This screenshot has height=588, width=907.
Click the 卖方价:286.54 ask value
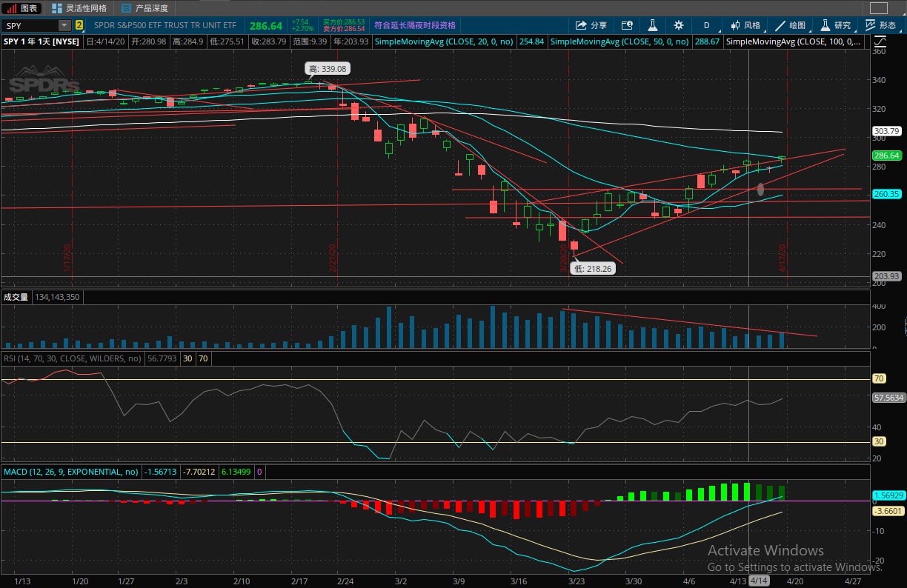coord(344,29)
